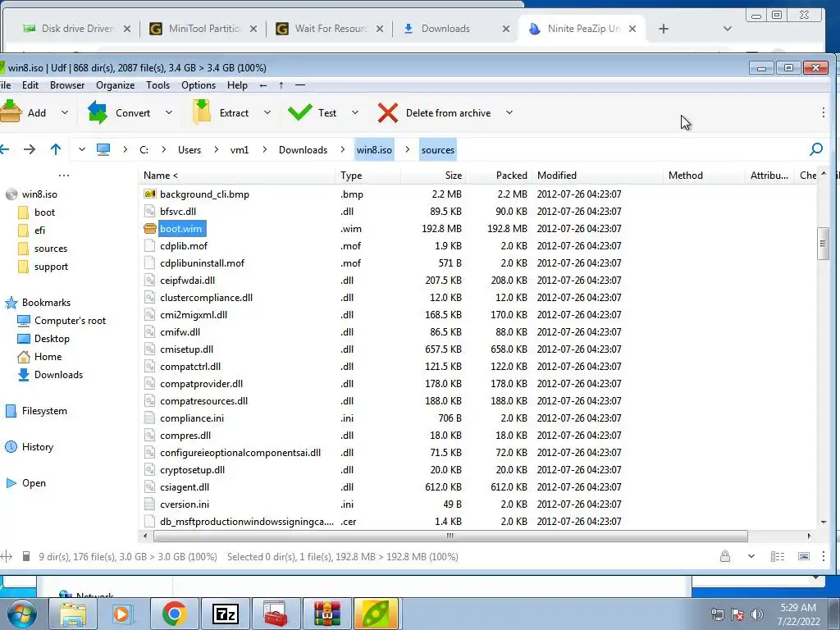840x630 pixels.
Task: Open the Desktop bookmark
Action: pos(52,339)
